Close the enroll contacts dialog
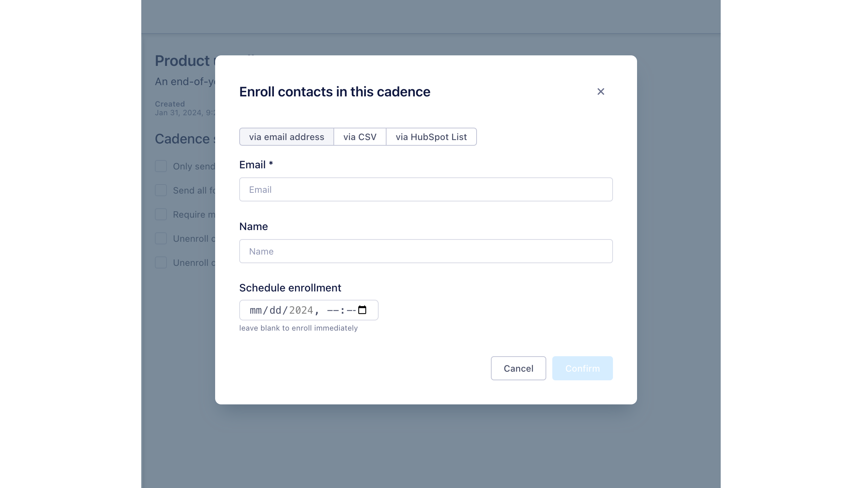 click(601, 91)
